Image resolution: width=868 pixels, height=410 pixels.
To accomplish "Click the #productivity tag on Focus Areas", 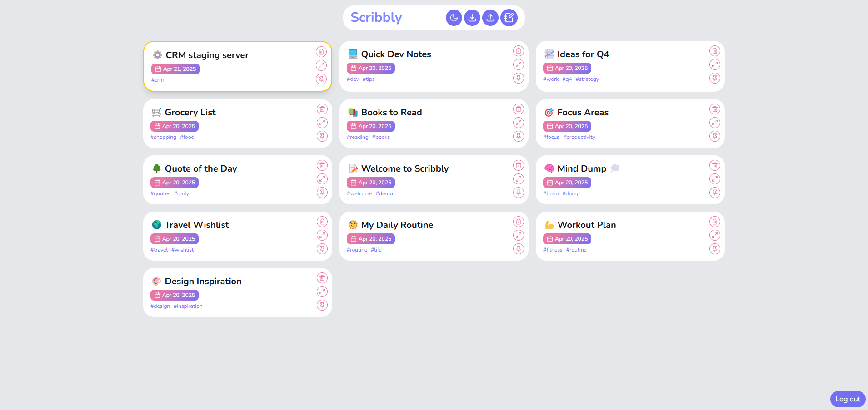I will [x=579, y=137].
